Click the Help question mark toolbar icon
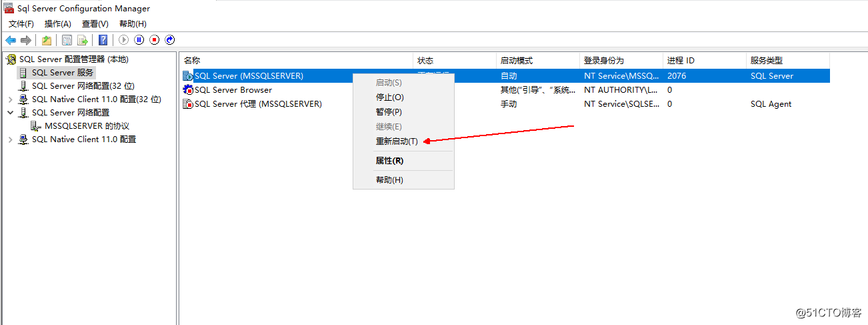 point(103,40)
